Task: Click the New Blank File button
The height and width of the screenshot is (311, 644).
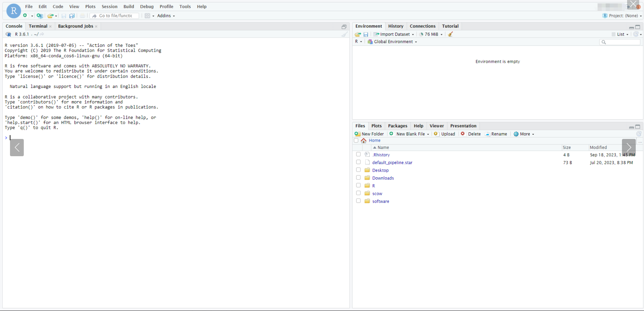Action: pos(409,134)
